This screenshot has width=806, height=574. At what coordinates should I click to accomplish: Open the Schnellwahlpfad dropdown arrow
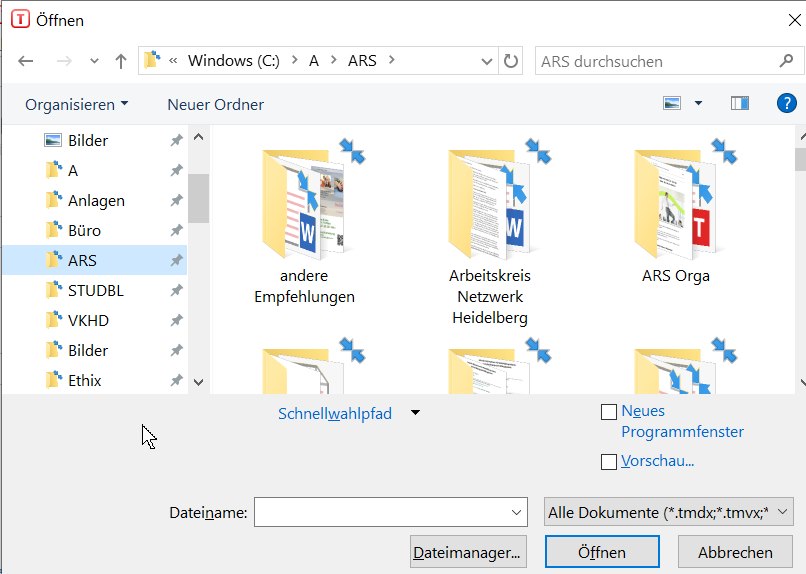pos(415,412)
